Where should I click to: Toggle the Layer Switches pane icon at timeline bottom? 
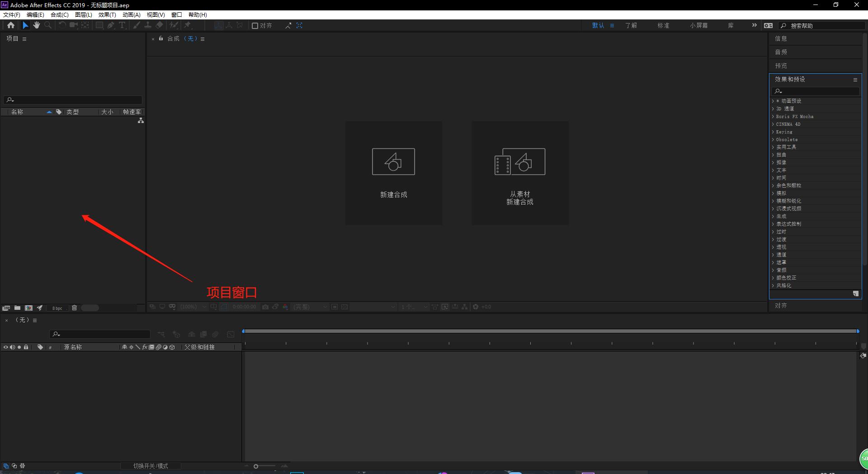pyautogui.click(x=6, y=466)
